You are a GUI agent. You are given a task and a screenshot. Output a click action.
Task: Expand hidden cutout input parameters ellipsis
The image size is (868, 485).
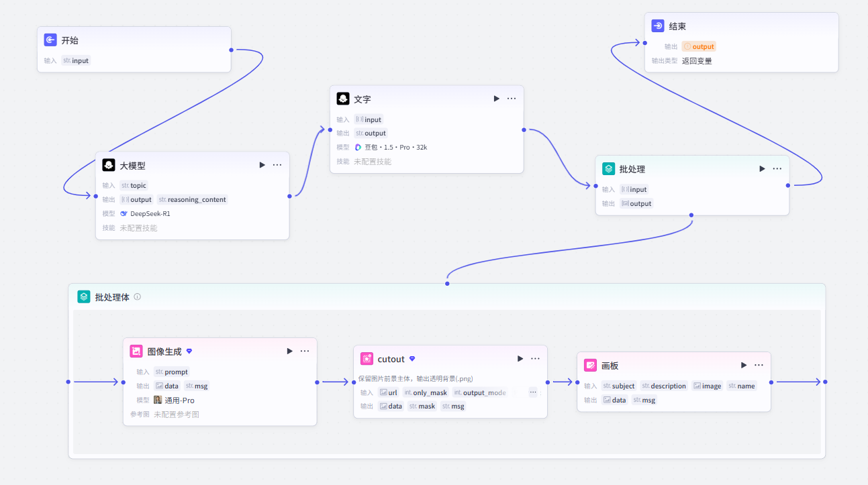[x=533, y=392]
